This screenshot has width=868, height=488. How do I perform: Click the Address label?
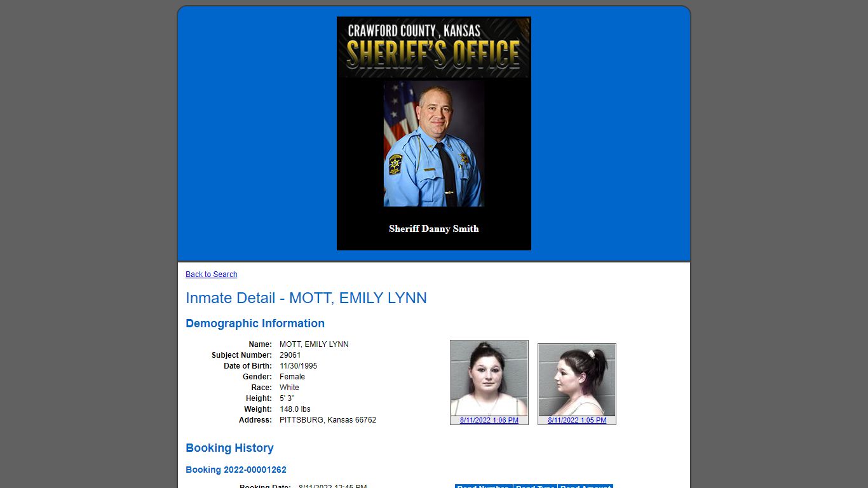(255, 420)
